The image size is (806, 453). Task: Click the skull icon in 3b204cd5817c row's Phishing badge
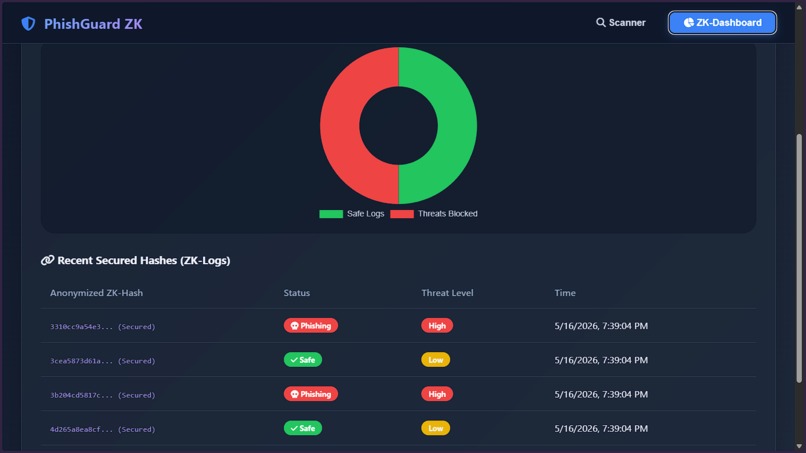click(x=295, y=394)
